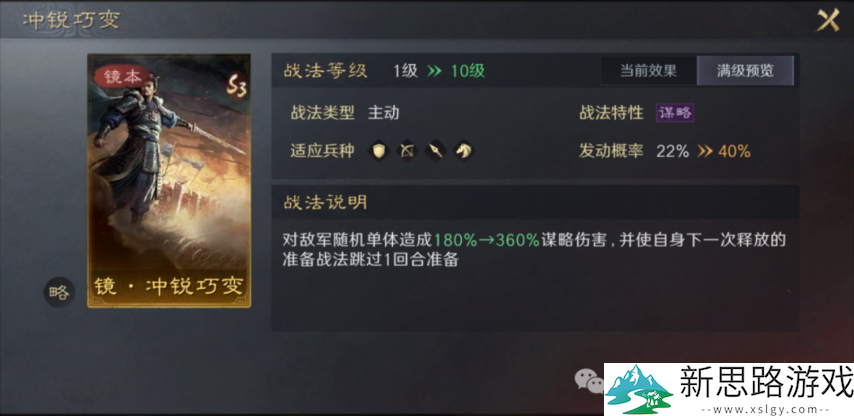854x416 pixels.
Task: Click the bow archer troop icon
Action: coord(407,151)
